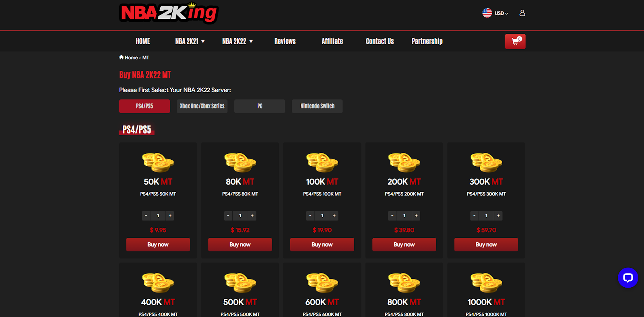The image size is (644, 317).
Task: Click the 200K MT coin image
Action: point(404,162)
